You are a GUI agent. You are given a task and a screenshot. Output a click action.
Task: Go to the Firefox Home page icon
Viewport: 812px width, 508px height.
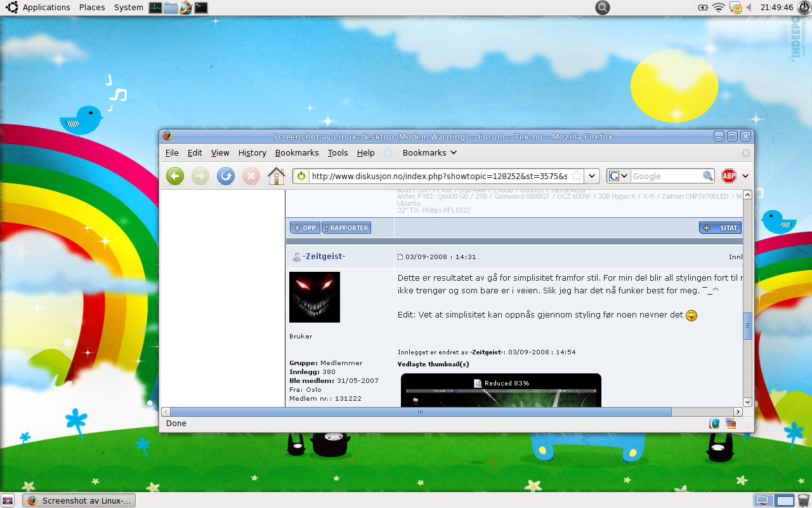pyautogui.click(x=277, y=176)
